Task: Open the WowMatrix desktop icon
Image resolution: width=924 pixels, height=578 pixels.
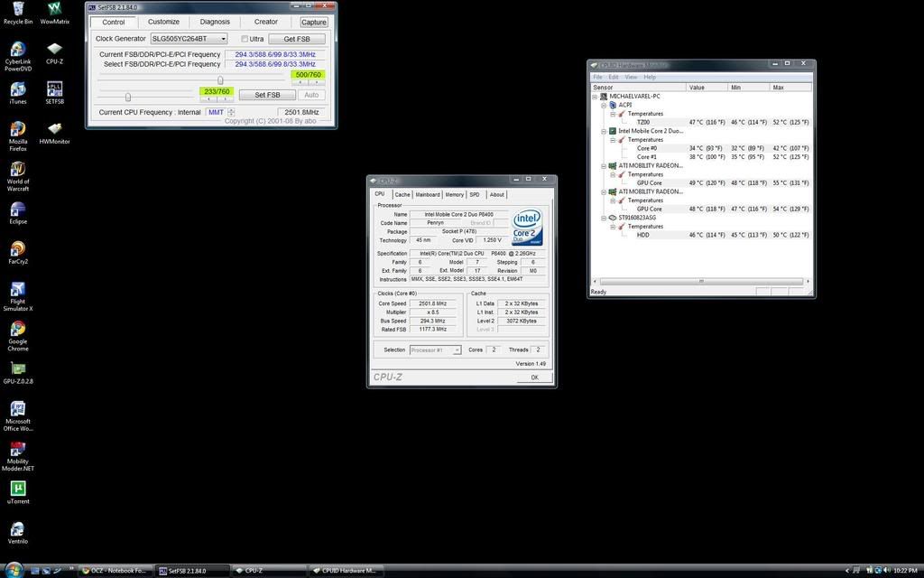Action: click(54, 13)
